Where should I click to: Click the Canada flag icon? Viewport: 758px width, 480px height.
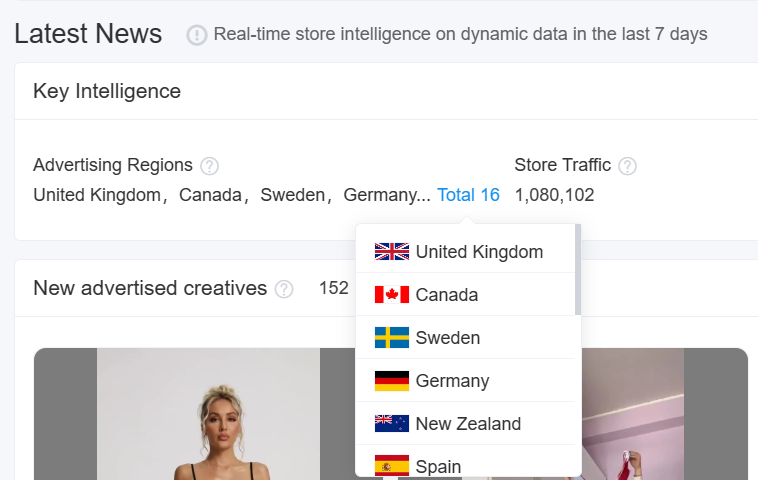coord(392,294)
